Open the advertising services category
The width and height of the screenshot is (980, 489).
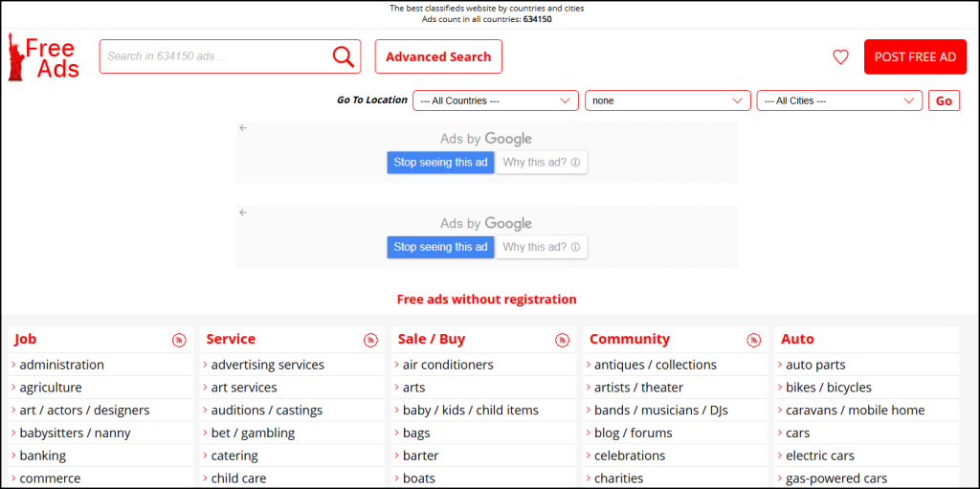(268, 365)
